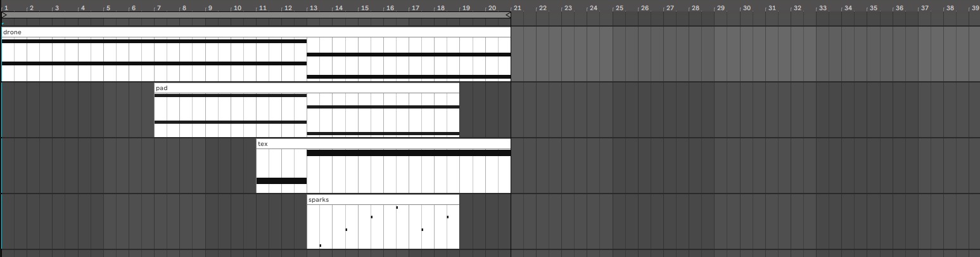Click bar 38 on the timeline ruler
This screenshot has height=257, width=980.
coord(950,8)
